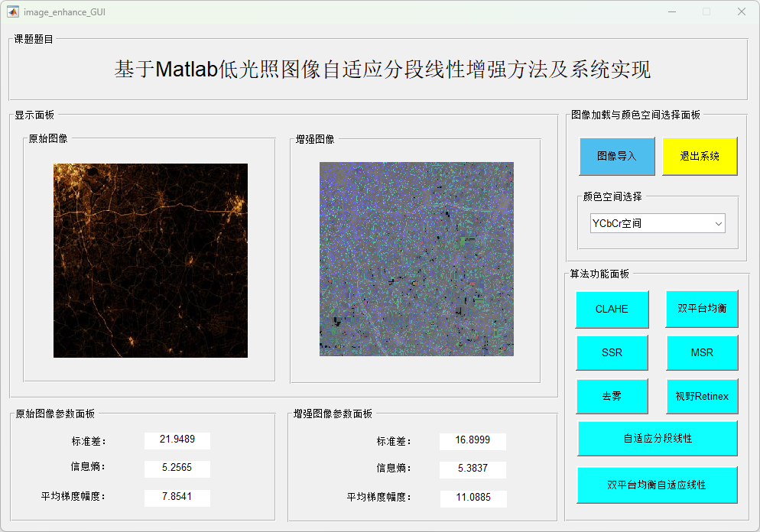Viewport: 760px width, 532px height.
Task: Click the 去雾 dehaze button
Action: (612, 396)
